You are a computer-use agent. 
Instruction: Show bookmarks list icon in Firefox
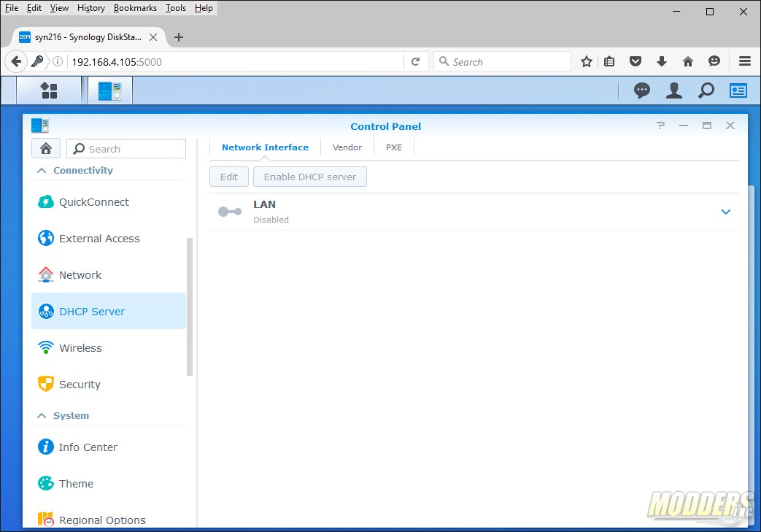click(x=609, y=61)
